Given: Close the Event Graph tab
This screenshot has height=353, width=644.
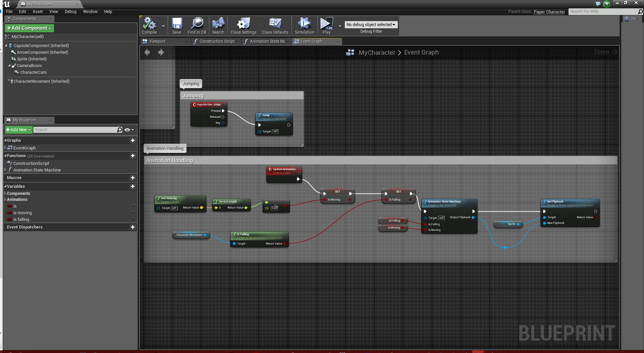Looking at the screenshot, I should point(338,41).
